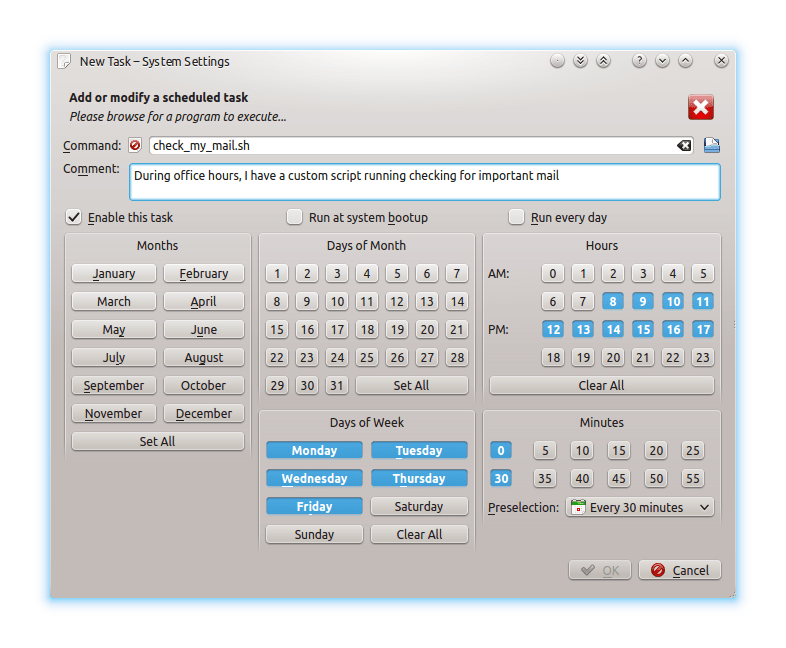Click the command invalid status icon
This screenshot has height=648, width=786.
[x=135, y=145]
